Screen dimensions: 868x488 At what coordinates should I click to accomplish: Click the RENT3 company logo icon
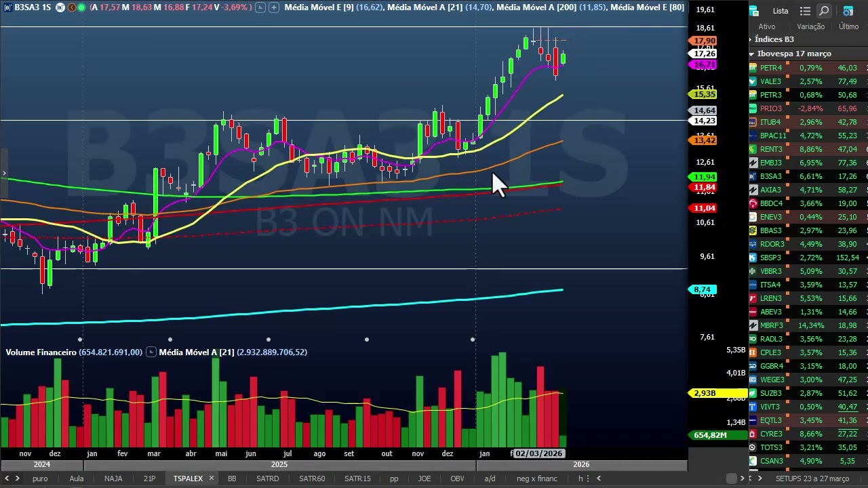(753, 149)
